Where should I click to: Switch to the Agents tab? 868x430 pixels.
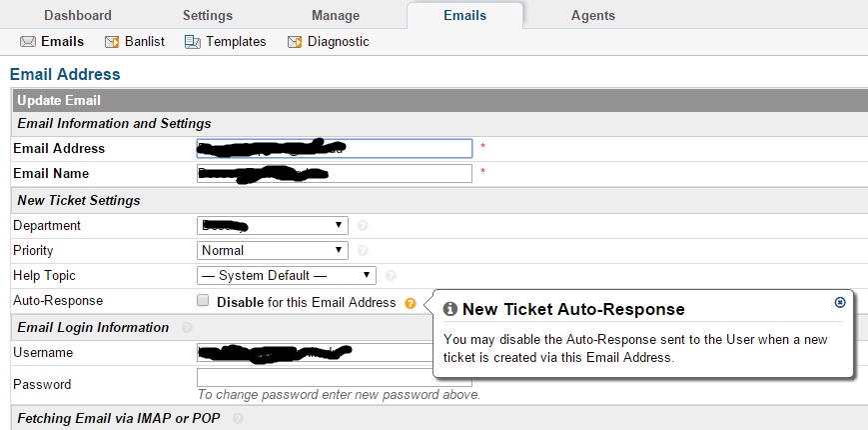(593, 16)
